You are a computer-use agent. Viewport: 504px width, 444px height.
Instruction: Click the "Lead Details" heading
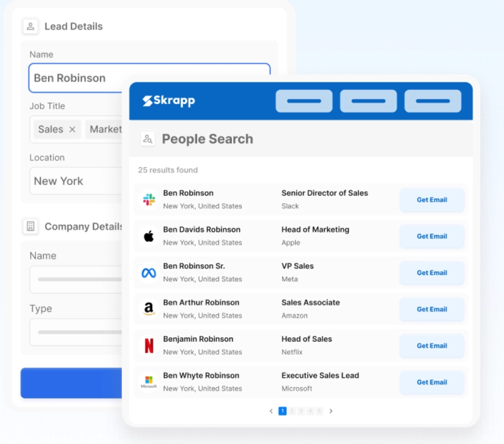(x=73, y=27)
